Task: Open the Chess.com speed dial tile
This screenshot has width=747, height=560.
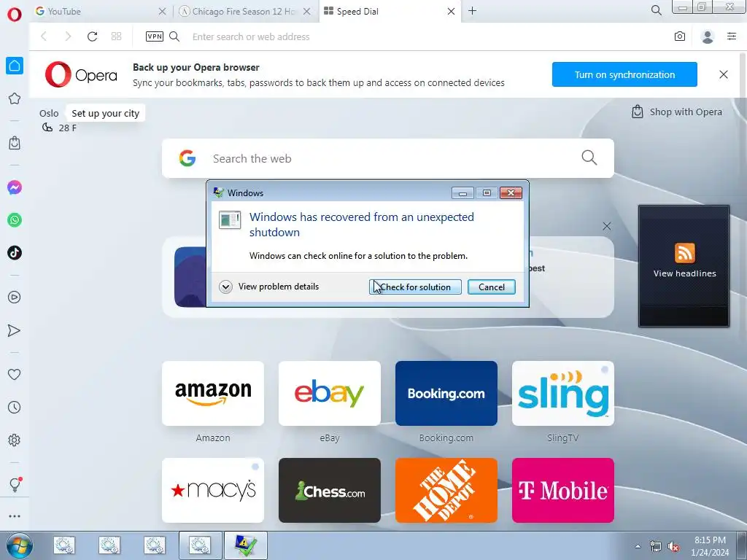Action: [330, 491]
